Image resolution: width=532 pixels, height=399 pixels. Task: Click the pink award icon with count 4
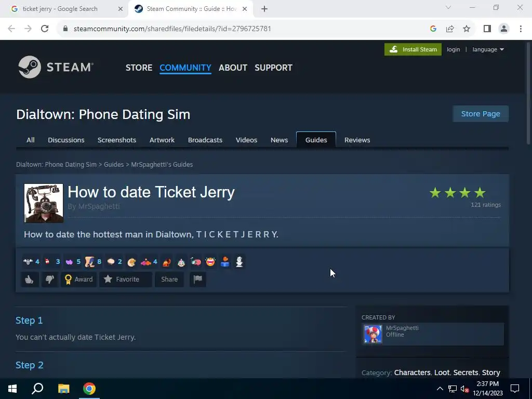pos(149,262)
